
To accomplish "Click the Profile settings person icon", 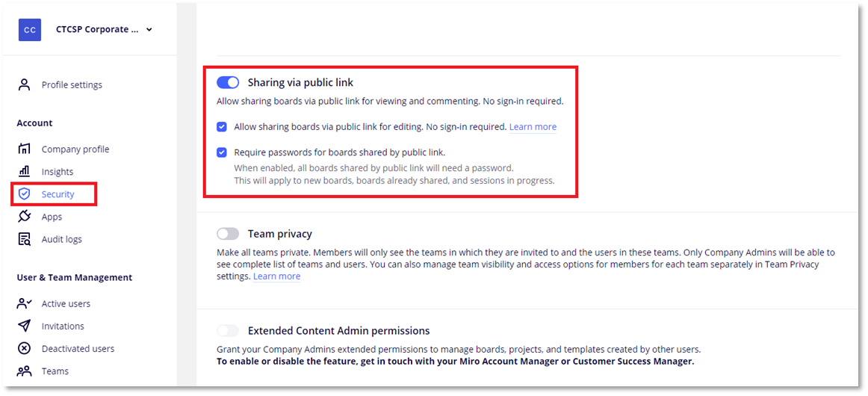I will 24,84.
